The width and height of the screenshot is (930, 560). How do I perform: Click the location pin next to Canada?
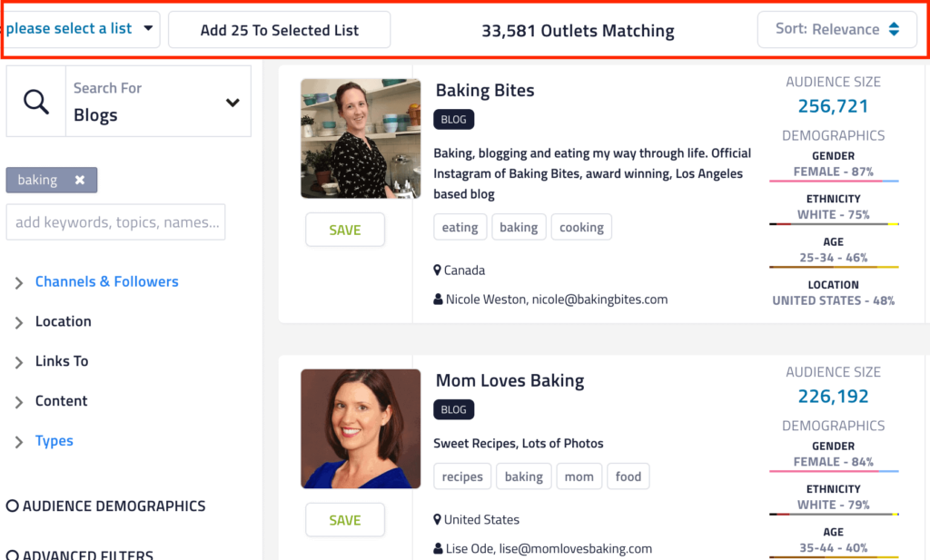(438, 270)
